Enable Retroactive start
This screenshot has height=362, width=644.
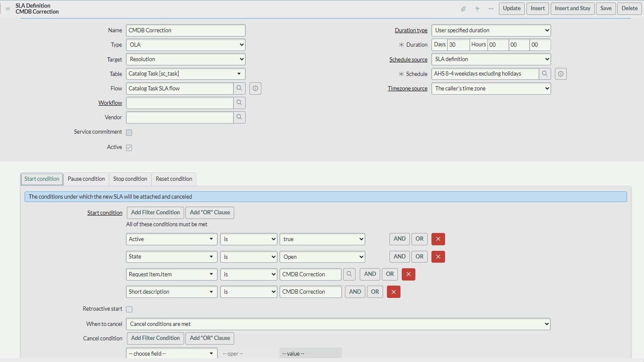tap(129, 309)
